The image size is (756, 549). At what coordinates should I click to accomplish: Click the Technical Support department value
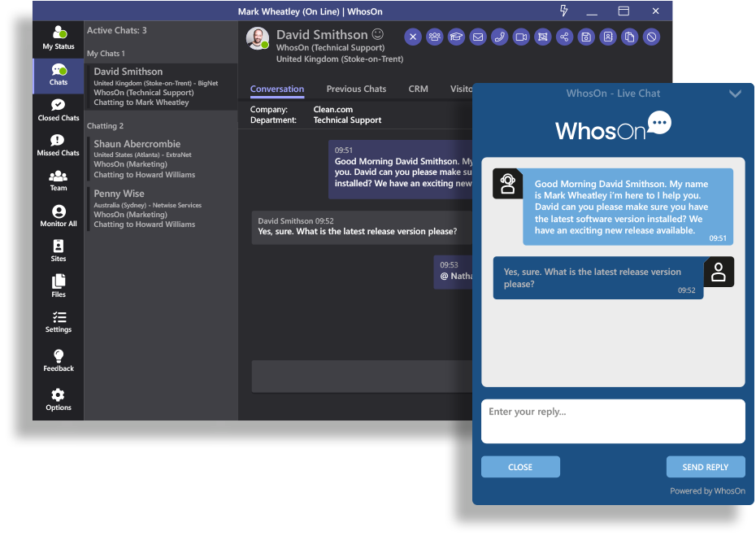coord(347,120)
